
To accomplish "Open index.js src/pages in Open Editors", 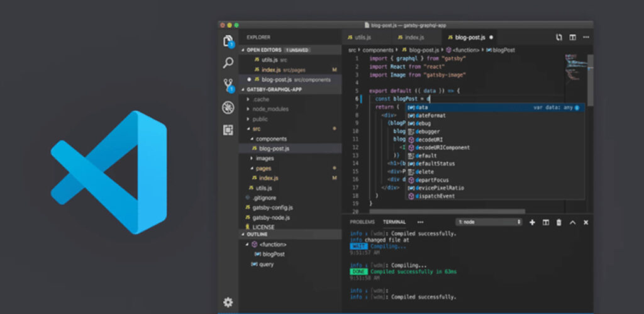I will (x=290, y=70).
